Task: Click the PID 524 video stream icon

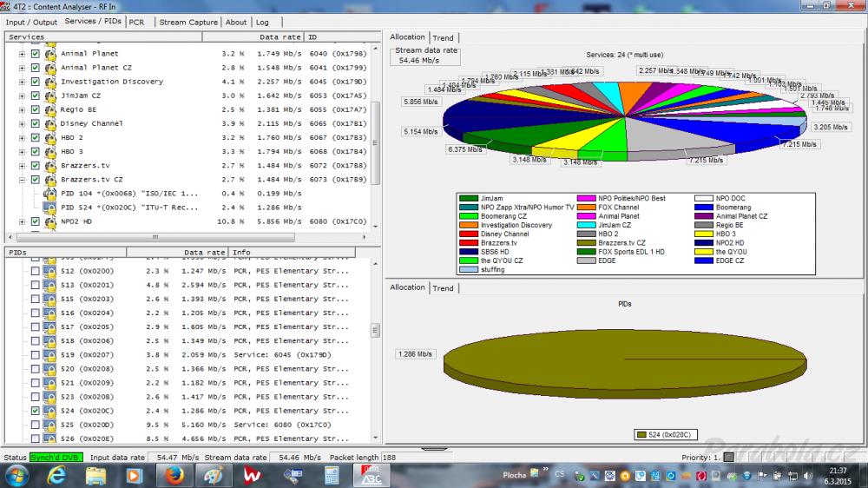Action: 50,208
